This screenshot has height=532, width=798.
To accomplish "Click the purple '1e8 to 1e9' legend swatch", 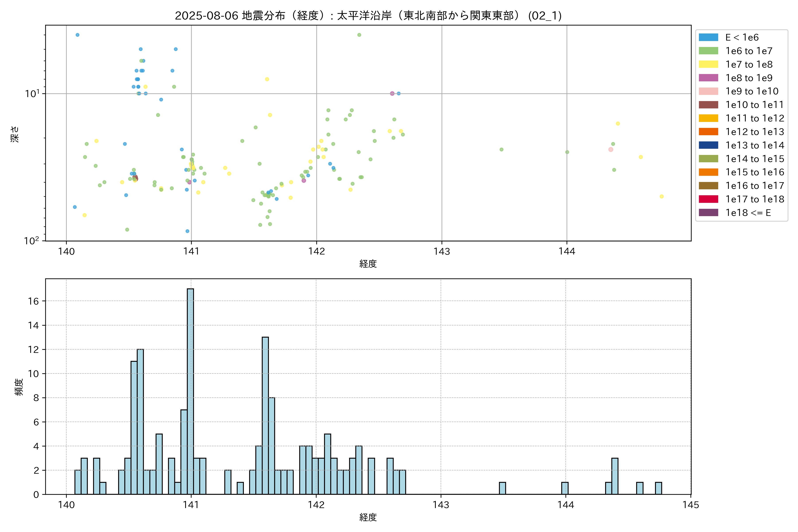I will click(x=708, y=78).
